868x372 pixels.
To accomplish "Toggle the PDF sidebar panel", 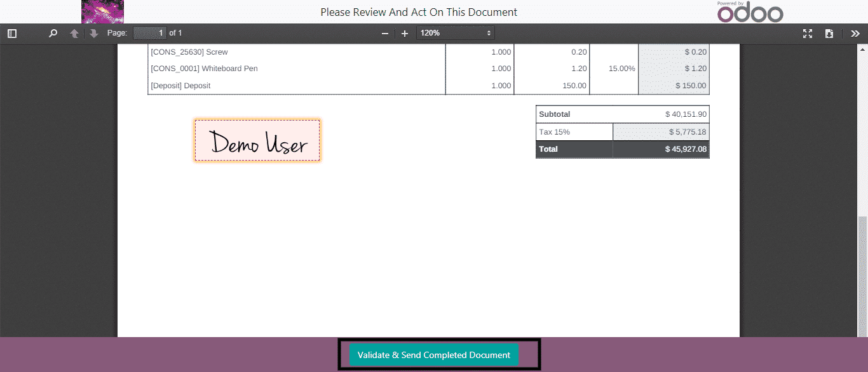I will (x=12, y=34).
